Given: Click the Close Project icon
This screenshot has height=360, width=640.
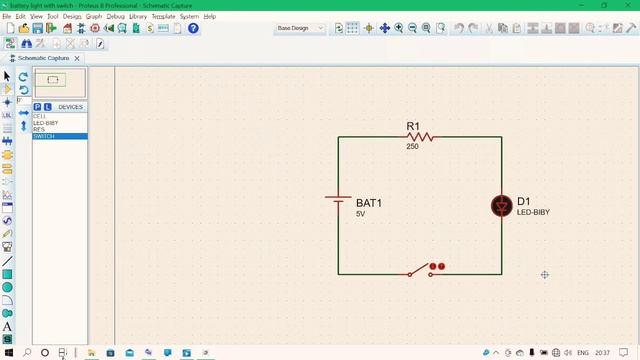Looking at the screenshot, I should coord(51,28).
